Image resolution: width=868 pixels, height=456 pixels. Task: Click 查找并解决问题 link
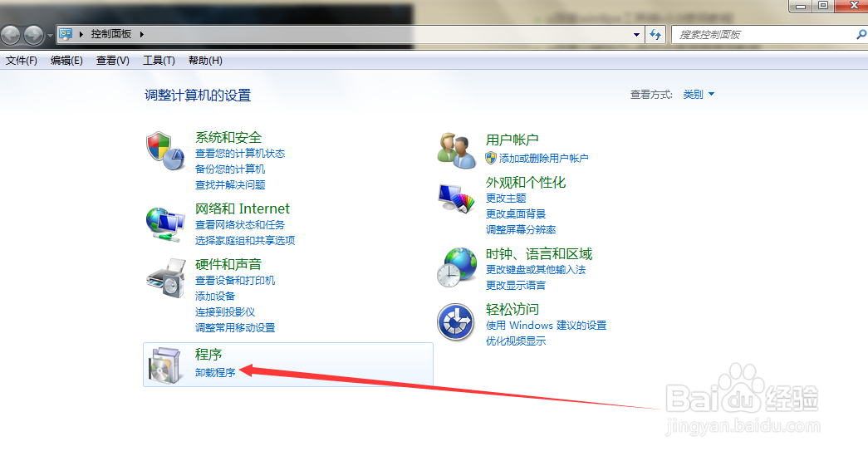click(230, 185)
